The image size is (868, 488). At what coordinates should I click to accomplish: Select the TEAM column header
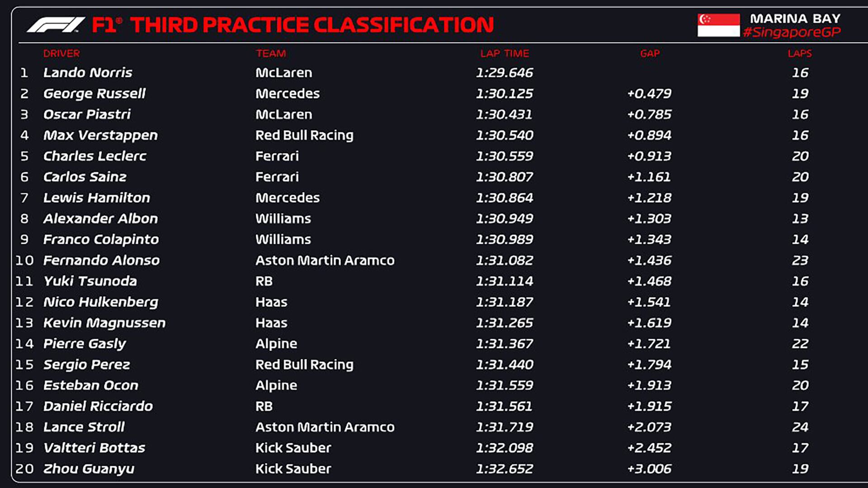point(271,53)
